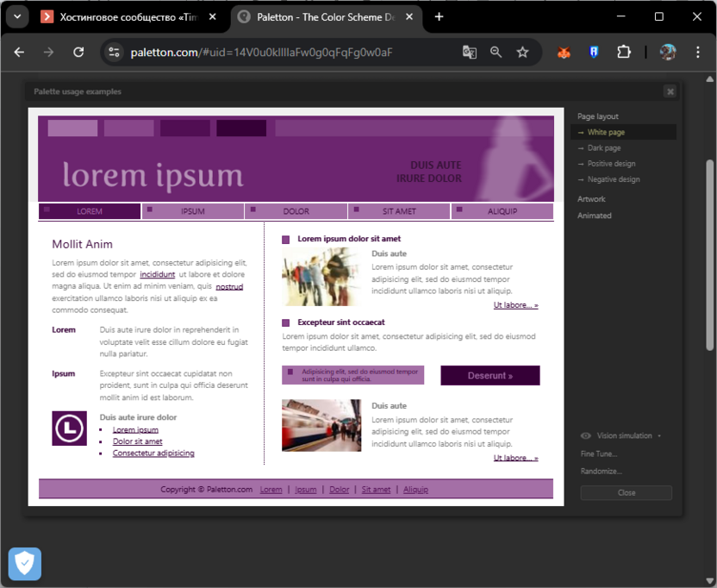
Task: Click the Bitwarden shield extension icon
Action: (x=594, y=53)
